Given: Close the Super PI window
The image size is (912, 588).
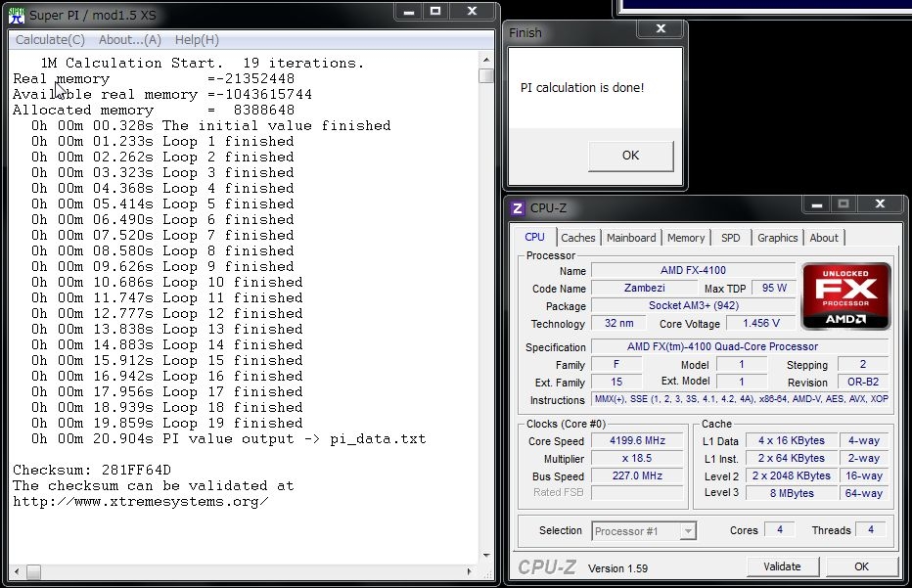Looking at the screenshot, I should pos(473,11).
